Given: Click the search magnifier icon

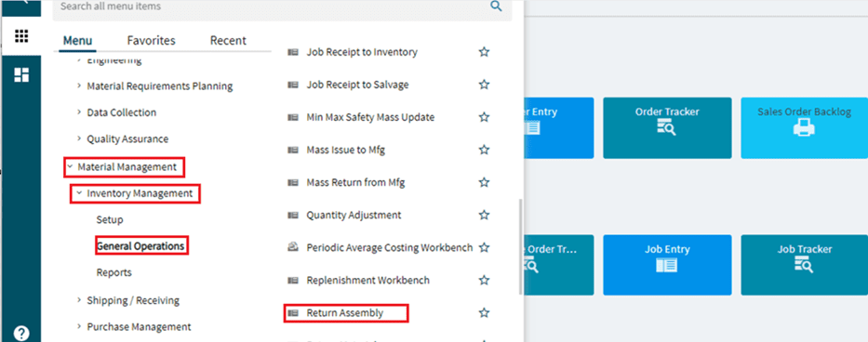Looking at the screenshot, I should pyautogui.click(x=496, y=7).
